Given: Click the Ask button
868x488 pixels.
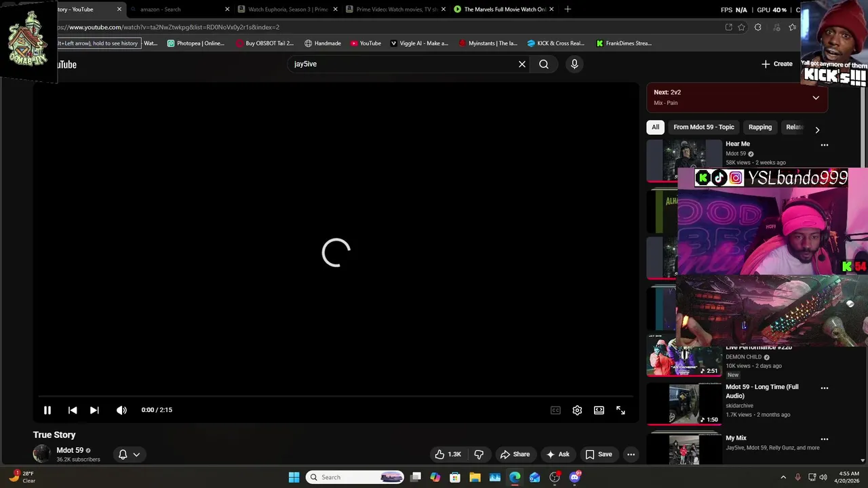Looking at the screenshot, I should click(x=557, y=454).
